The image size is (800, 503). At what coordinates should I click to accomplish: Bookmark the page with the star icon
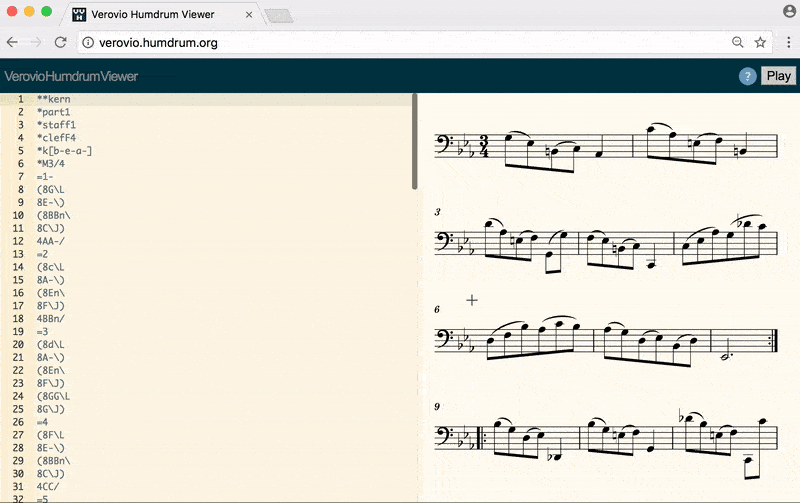point(760,42)
